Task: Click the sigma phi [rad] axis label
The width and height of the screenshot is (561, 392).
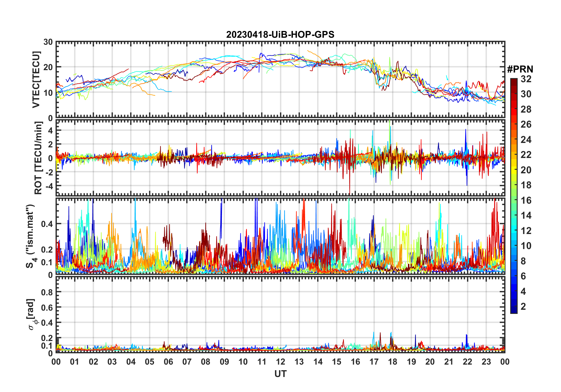Action: [31, 314]
